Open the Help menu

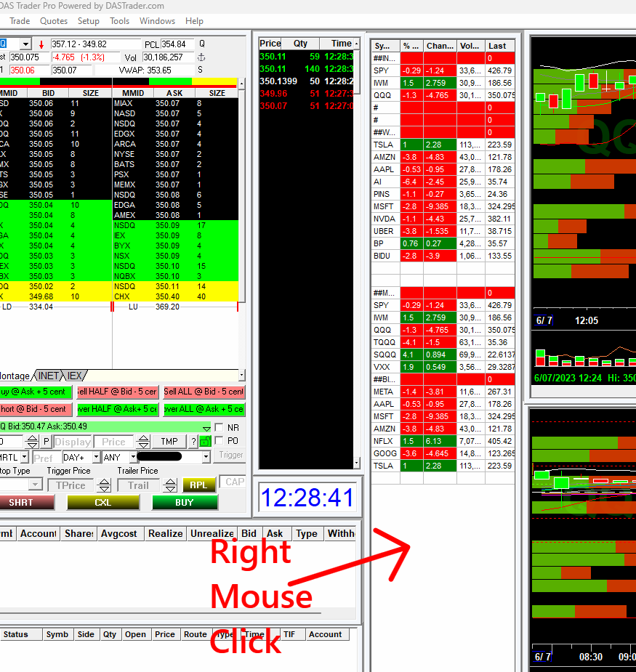point(194,21)
